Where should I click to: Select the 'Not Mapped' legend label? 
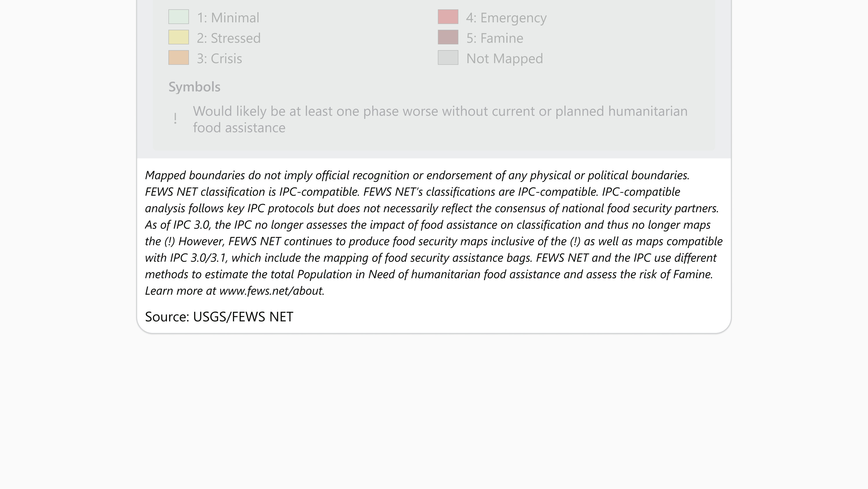[504, 59]
